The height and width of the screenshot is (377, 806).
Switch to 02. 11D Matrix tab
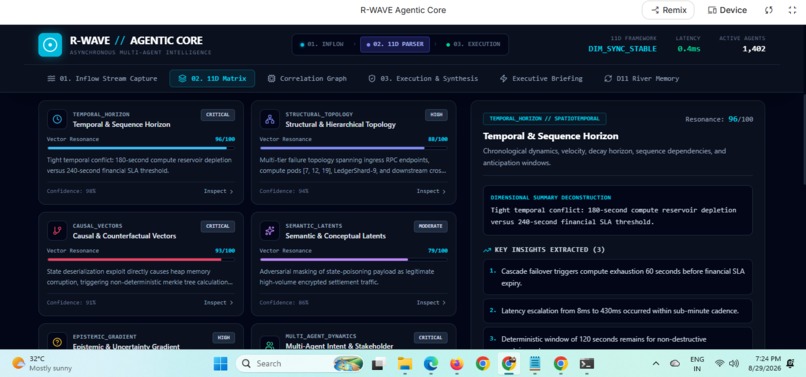coord(212,79)
